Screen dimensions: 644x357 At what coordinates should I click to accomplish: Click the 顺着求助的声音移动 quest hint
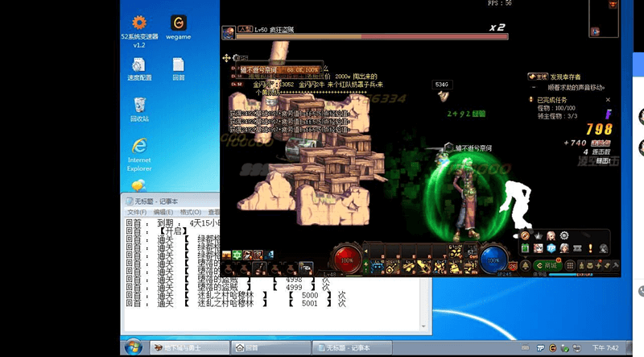point(576,88)
